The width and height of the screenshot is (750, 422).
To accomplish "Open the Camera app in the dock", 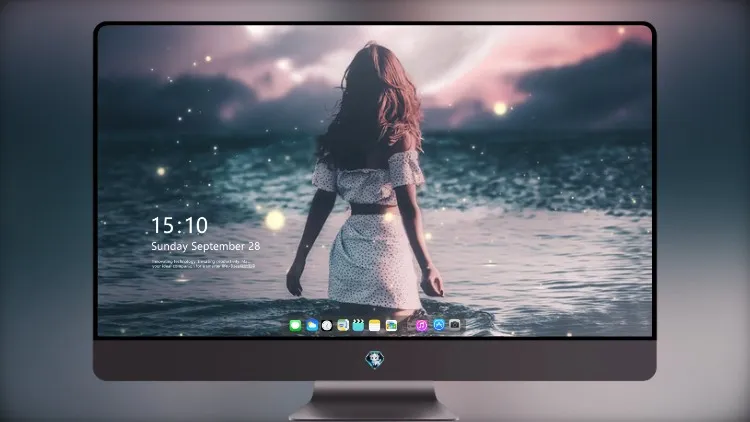I will pos(454,325).
